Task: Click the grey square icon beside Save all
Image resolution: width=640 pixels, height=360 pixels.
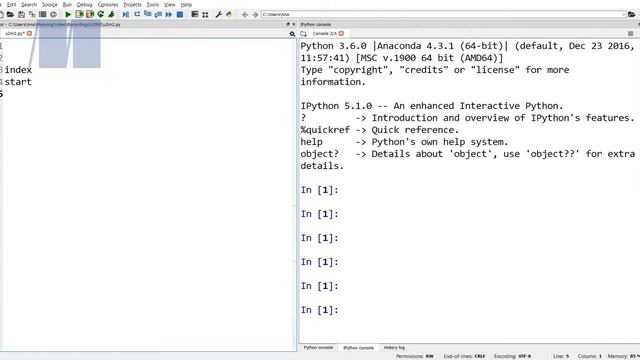Action: click(42, 14)
